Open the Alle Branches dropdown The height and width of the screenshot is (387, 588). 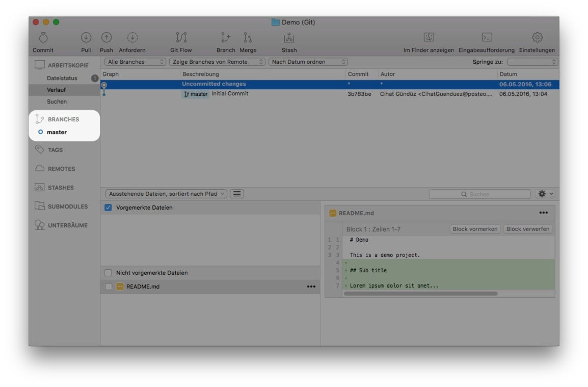click(x=136, y=62)
